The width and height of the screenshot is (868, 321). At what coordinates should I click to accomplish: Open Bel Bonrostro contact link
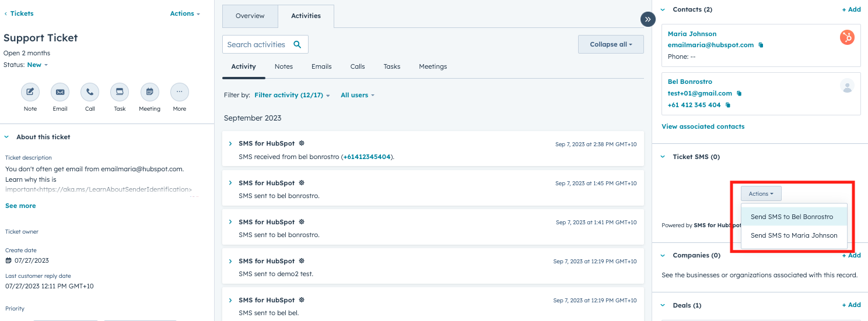click(x=690, y=82)
